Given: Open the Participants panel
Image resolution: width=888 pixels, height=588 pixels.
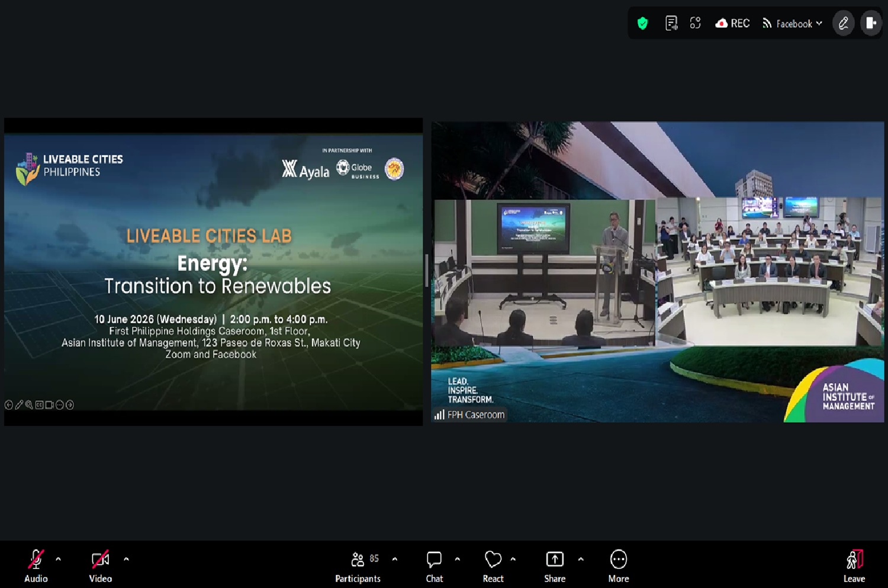Looking at the screenshot, I should [x=358, y=565].
